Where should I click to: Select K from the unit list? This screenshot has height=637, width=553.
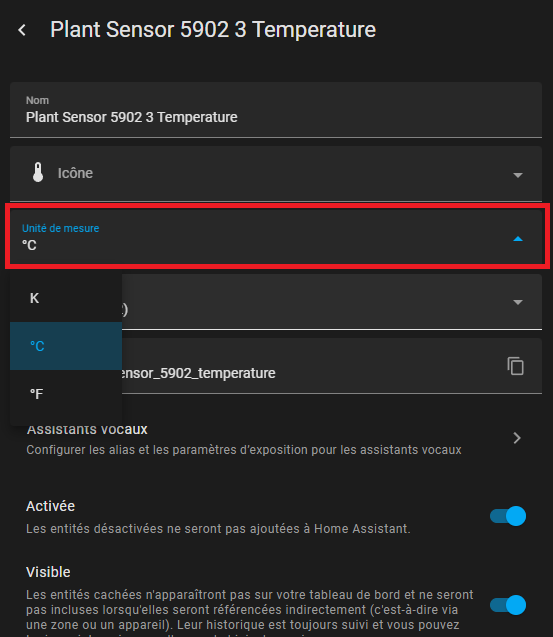coord(66,298)
